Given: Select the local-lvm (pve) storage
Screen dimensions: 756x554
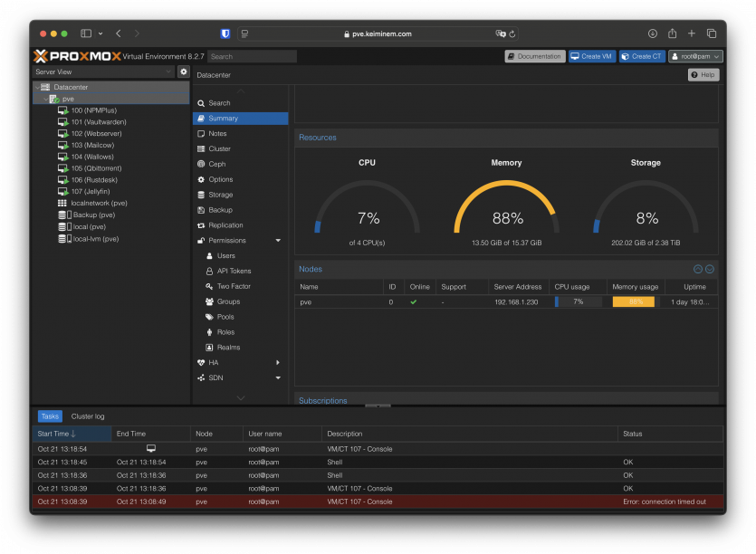Looking at the screenshot, I should point(94,239).
